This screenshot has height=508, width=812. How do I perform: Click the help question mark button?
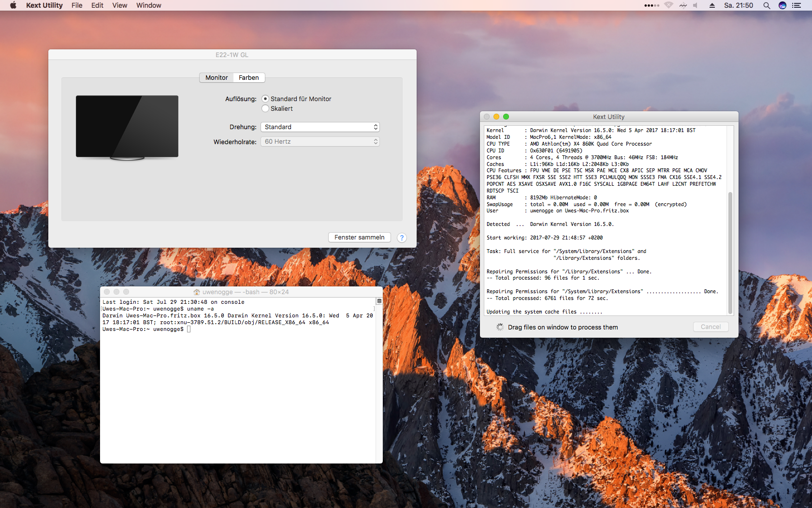click(402, 238)
